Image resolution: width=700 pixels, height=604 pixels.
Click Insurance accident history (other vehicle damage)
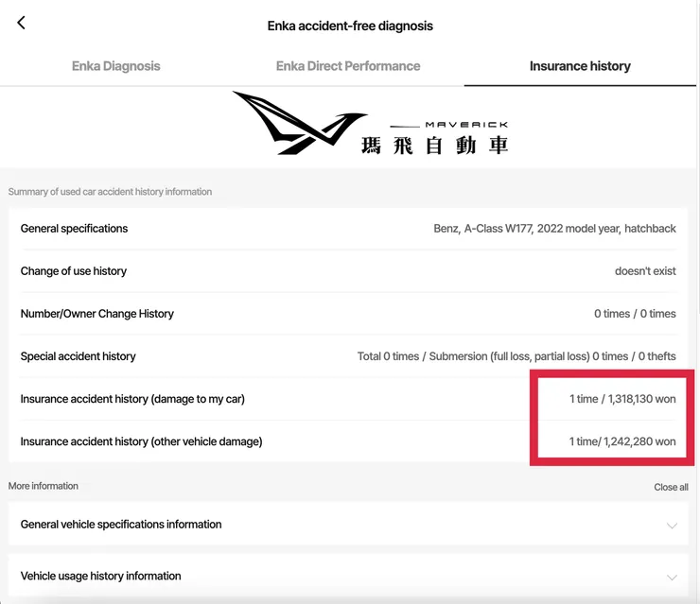141,441
